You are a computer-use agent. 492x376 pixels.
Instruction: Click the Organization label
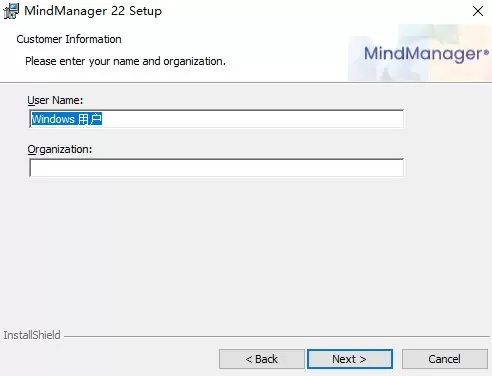click(60, 149)
